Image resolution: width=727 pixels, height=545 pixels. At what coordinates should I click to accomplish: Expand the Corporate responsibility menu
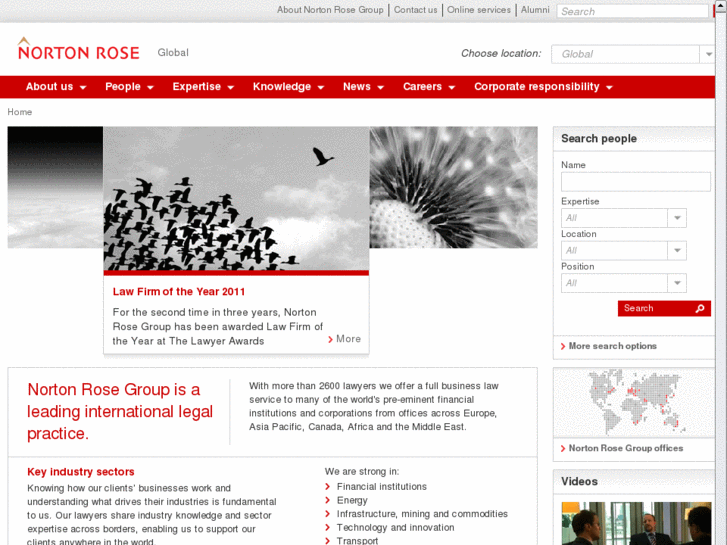click(543, 87)
